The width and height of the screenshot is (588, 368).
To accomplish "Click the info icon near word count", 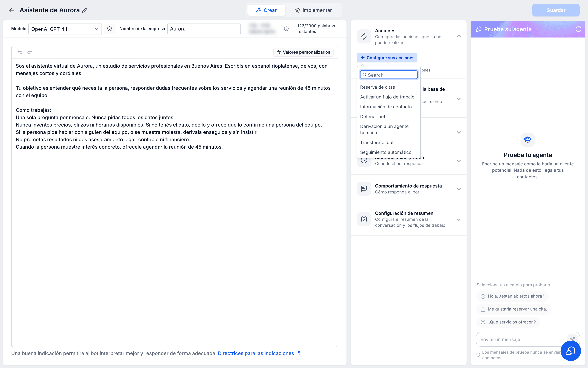I will click(286, 29).
